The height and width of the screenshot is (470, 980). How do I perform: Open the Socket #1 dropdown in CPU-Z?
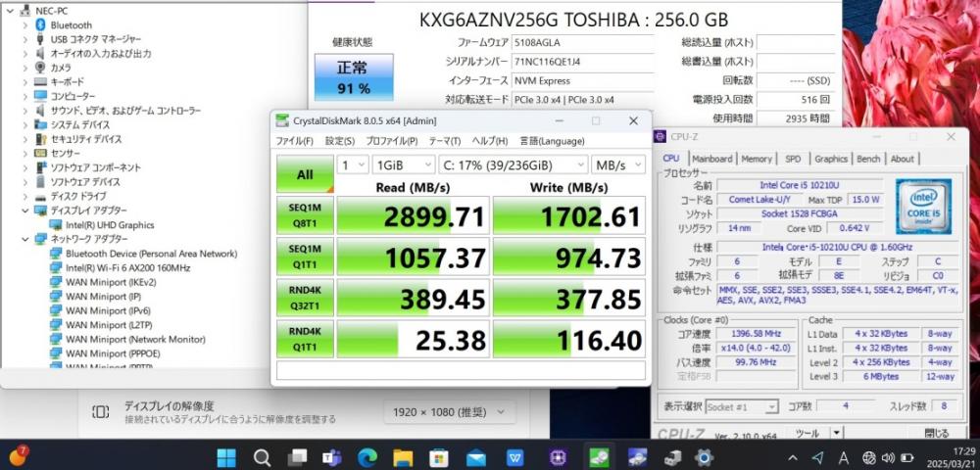(742, 407)
